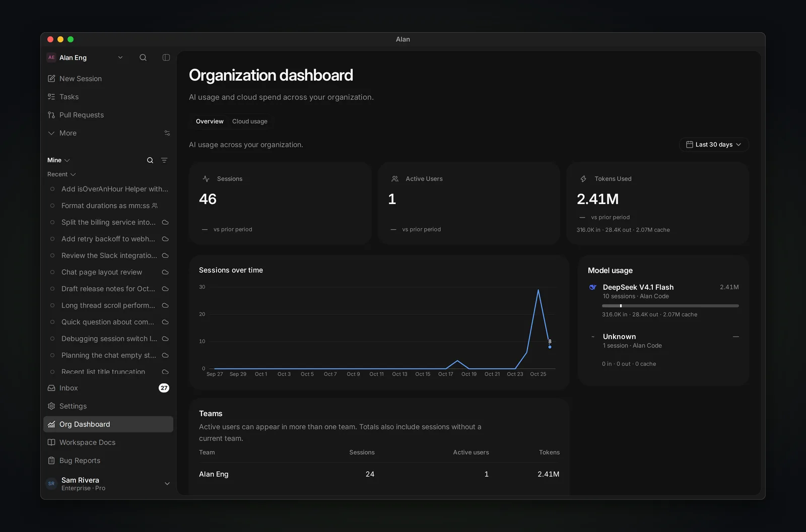806x532 pixels.
Task: Open the search magnifier in sidebar header
Action: [143, 57]
